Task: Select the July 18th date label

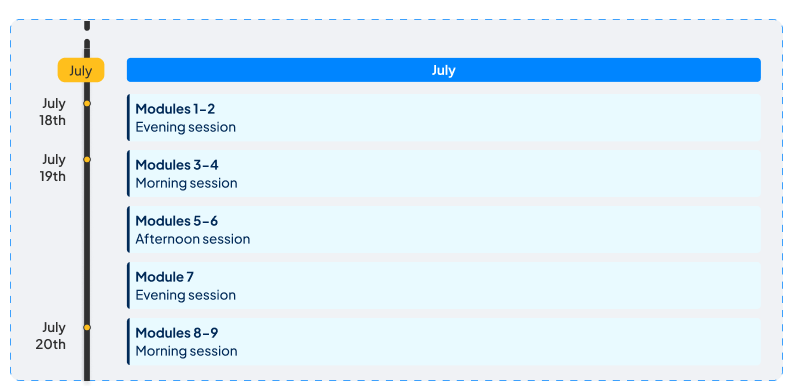Action: 53,112
